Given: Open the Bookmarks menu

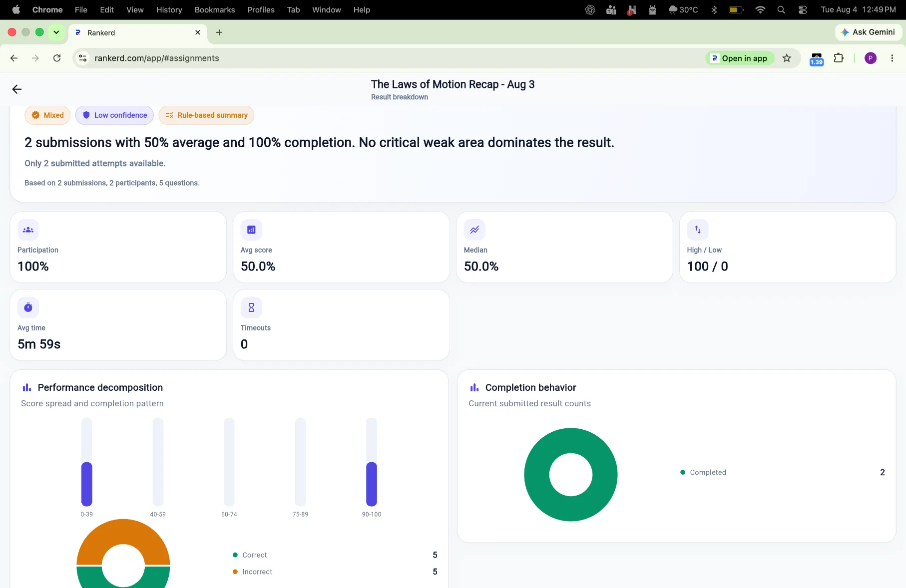Looking at the screenshot, I should click(x=215, y=9).
